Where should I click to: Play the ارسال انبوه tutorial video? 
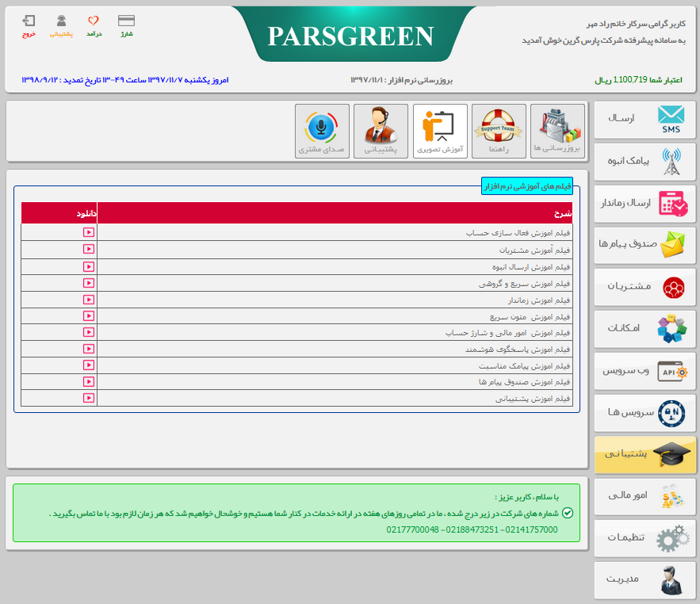(x=89, y=266)
